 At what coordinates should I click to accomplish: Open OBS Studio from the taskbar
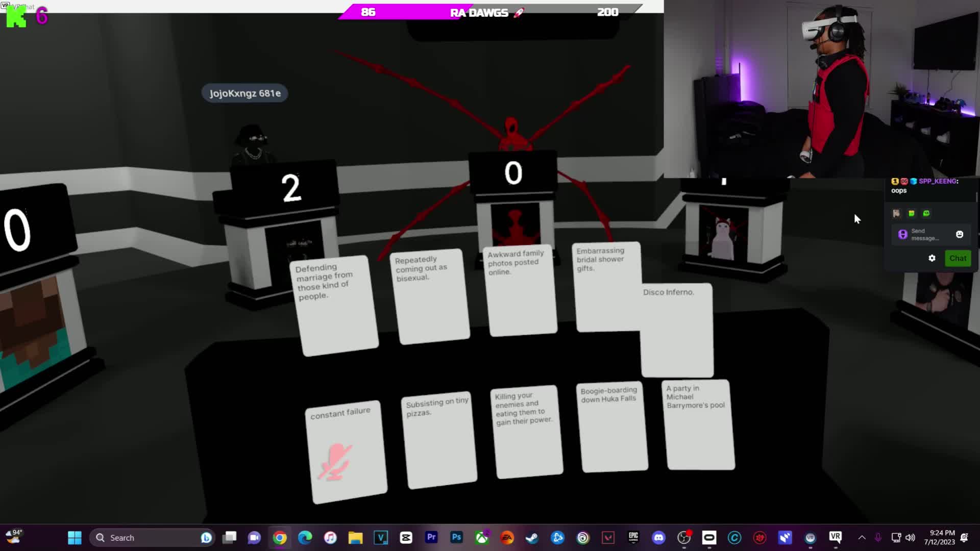point(684,537)
